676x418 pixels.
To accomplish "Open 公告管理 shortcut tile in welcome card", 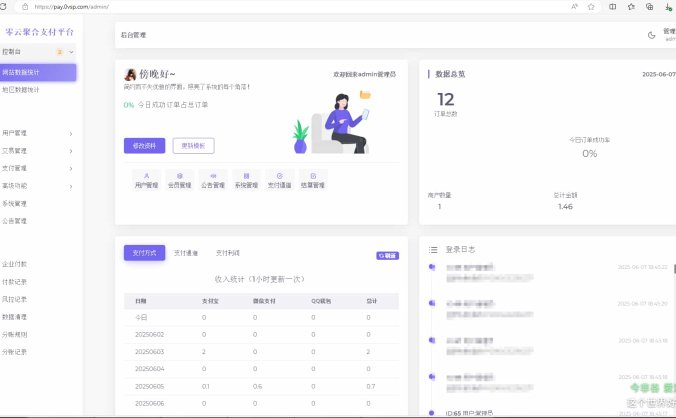I will (213, 180).
